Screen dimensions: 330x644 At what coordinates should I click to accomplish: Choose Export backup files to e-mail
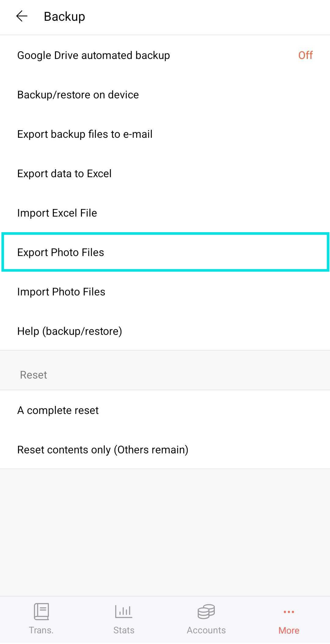coord(165,134)
